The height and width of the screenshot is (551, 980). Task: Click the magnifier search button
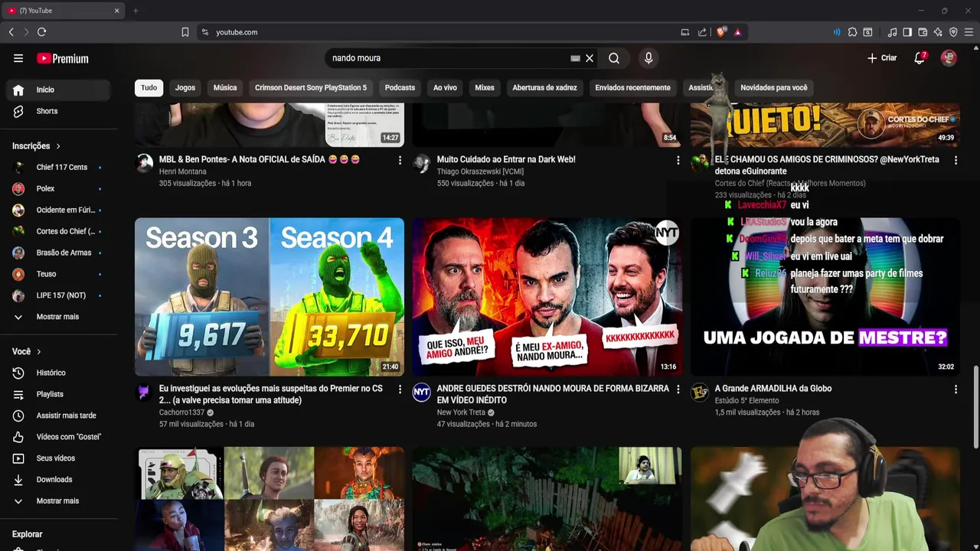(x=614, y=58)
